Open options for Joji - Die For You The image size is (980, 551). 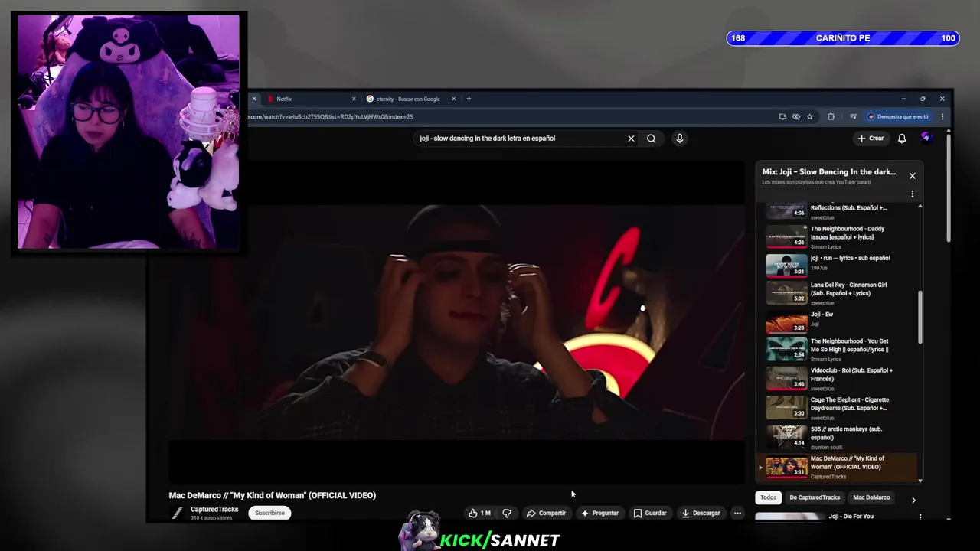coord(920,517)
